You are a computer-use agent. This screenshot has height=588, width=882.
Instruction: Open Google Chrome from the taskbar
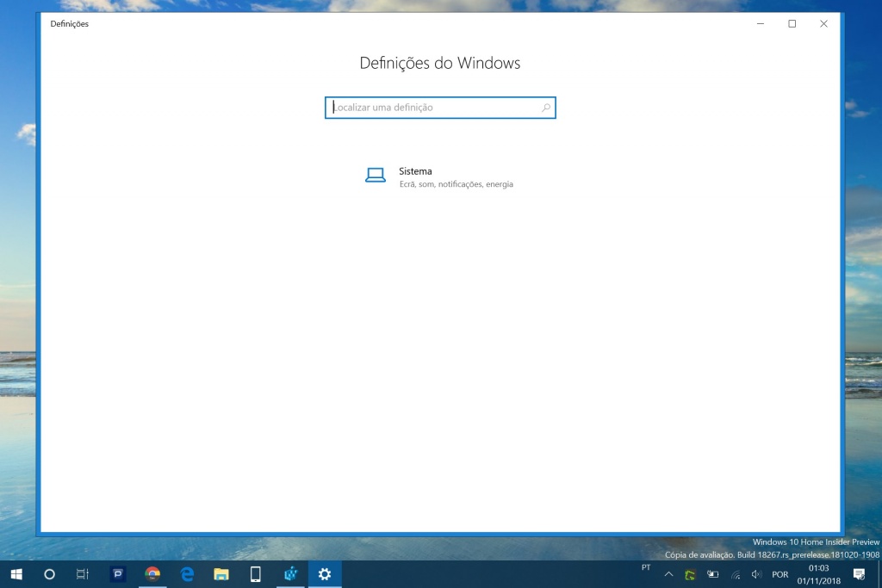point(152,574)
